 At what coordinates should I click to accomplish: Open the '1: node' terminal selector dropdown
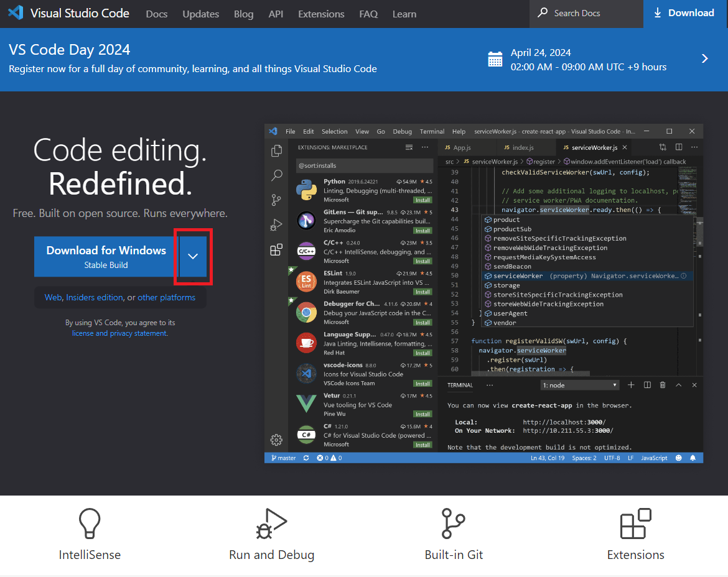580,385
